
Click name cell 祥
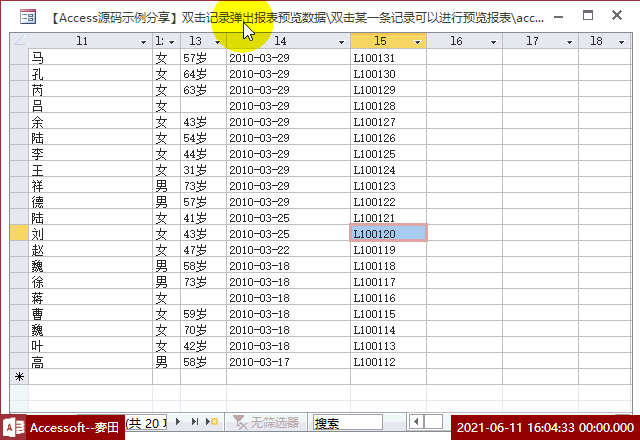tap(90, 186)
